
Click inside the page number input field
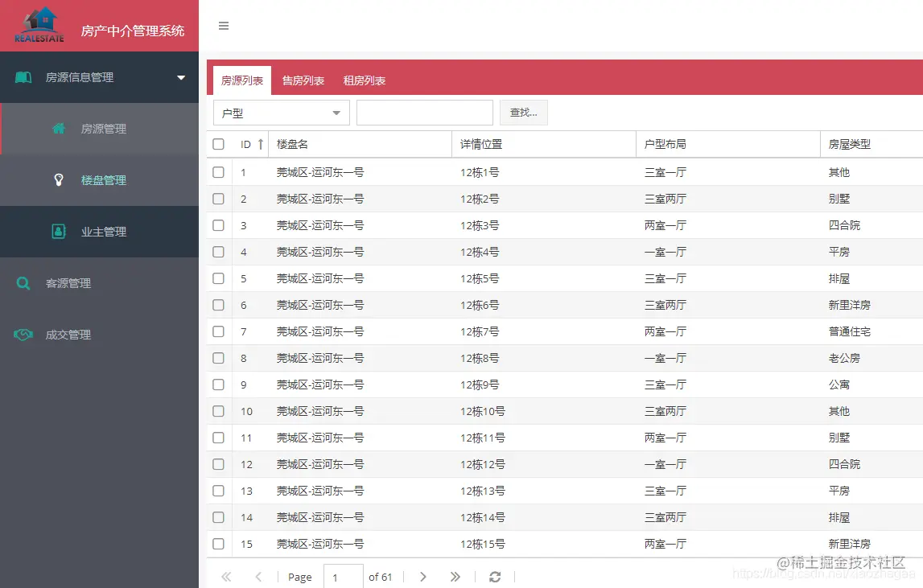tap(344, 576)
